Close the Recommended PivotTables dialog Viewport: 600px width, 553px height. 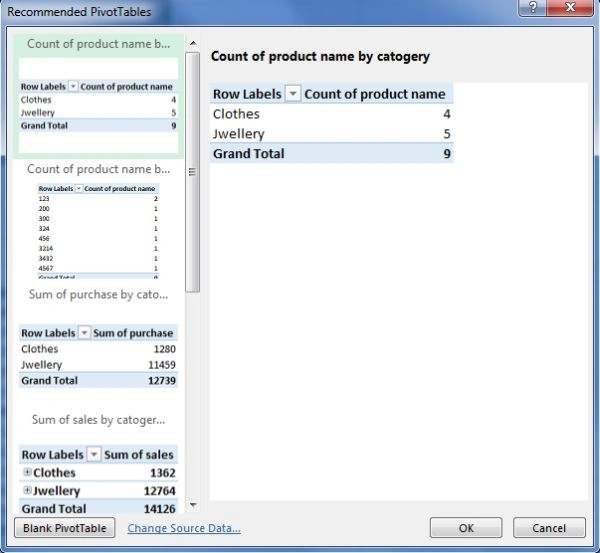(x=570, y=7)
